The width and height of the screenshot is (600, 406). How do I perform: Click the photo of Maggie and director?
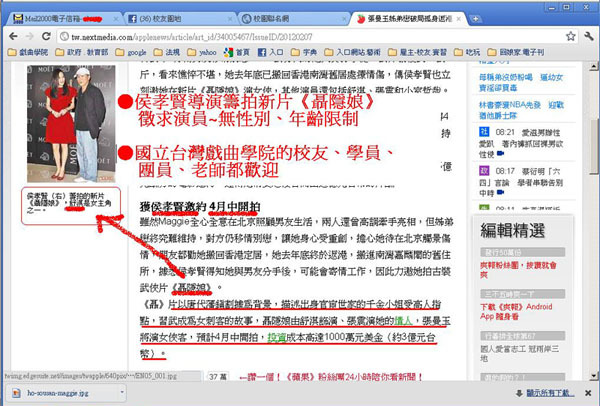(x=71, y=124)
